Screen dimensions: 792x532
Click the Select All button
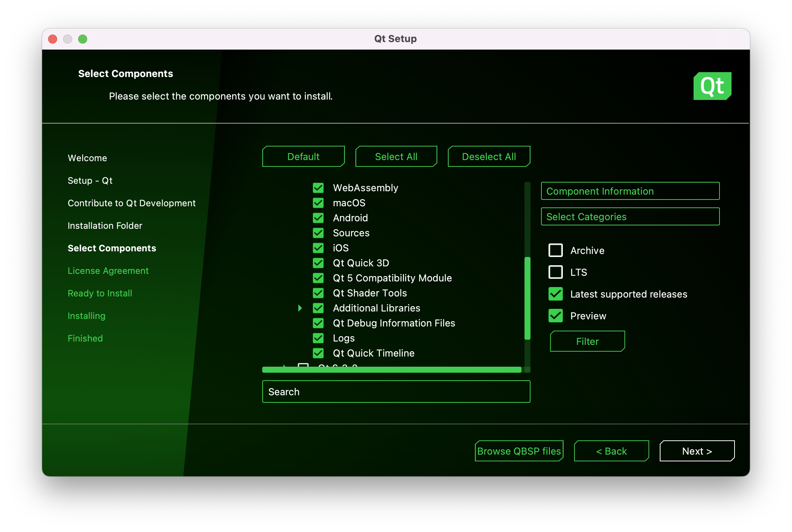click(x=396, y=157)
